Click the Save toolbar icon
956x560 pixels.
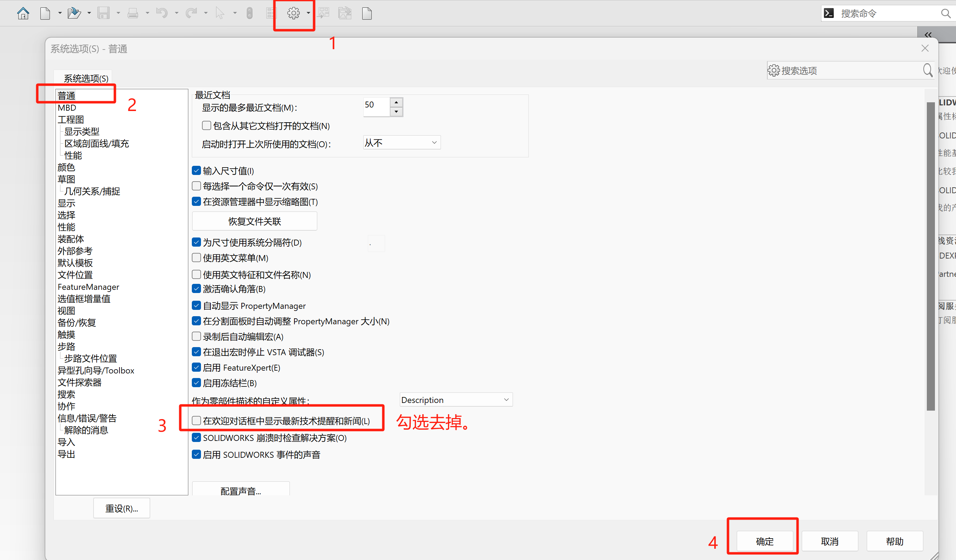(x=103, y=13)
